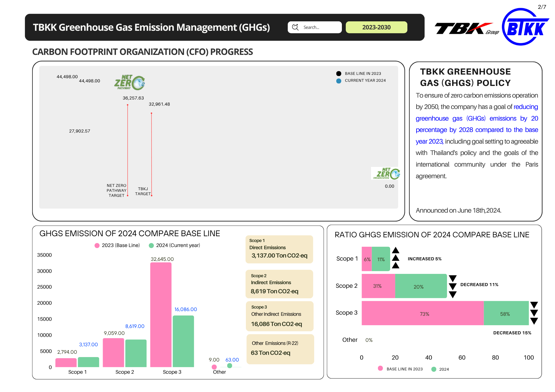Image resolution: width=555 pixels, height=392 pixels.
Task: Click the 3,137.00 value above Scope 1
Action: 89,345
